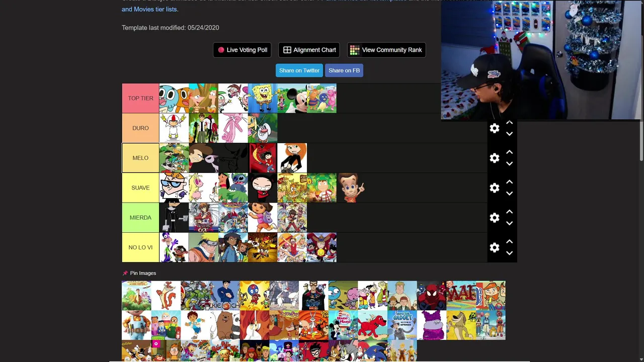The width and height of the screenshot is (644, 362).
Task: Pick the Tom and Jerry image
Action: pos(343,351)
